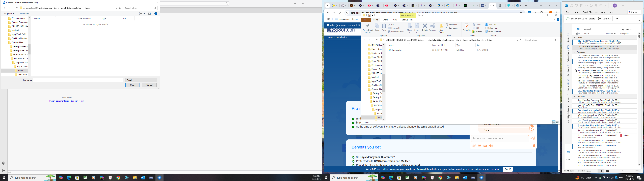Click Cancel in ZIP file dialog
Viewport: 644px width, 181px height.
pyautogui.click(x=149, y=85)
